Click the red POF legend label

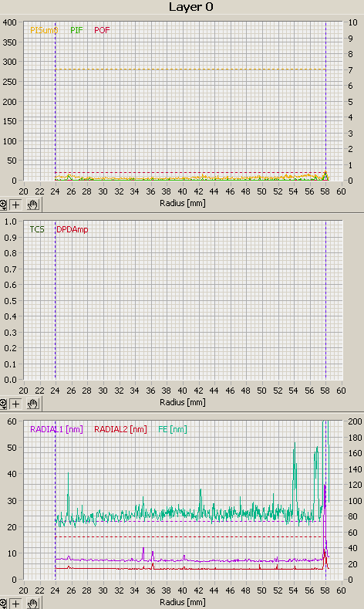pos(102,30)
